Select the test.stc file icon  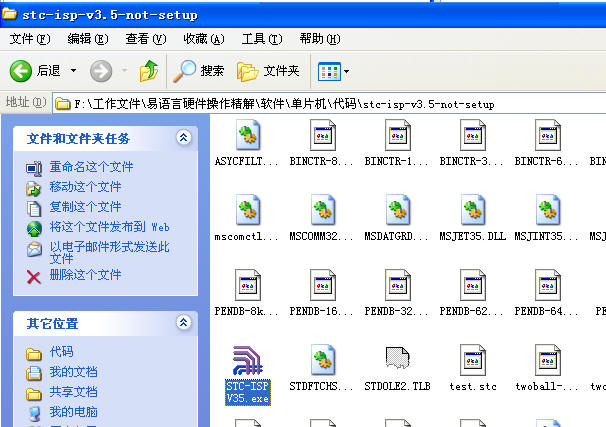coord(472,362)
